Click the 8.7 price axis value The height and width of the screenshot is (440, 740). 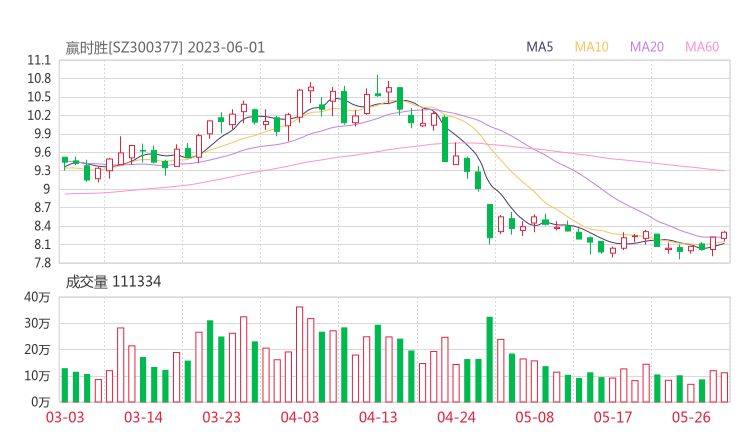coord(42,208)
